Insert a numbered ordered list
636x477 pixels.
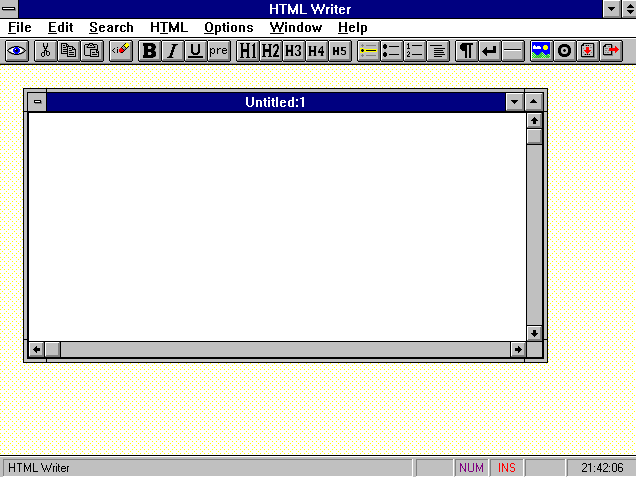pyautogui.click(x=415, y=51)
